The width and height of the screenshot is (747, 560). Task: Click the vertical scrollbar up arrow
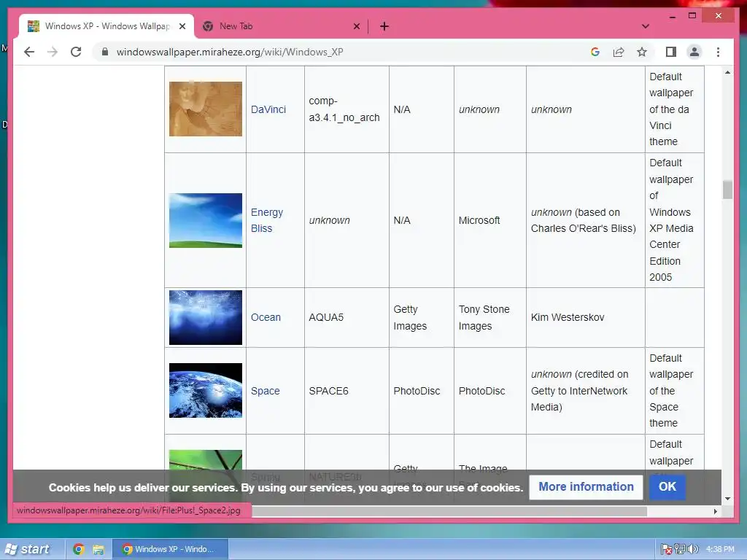[x=727, y=72]
